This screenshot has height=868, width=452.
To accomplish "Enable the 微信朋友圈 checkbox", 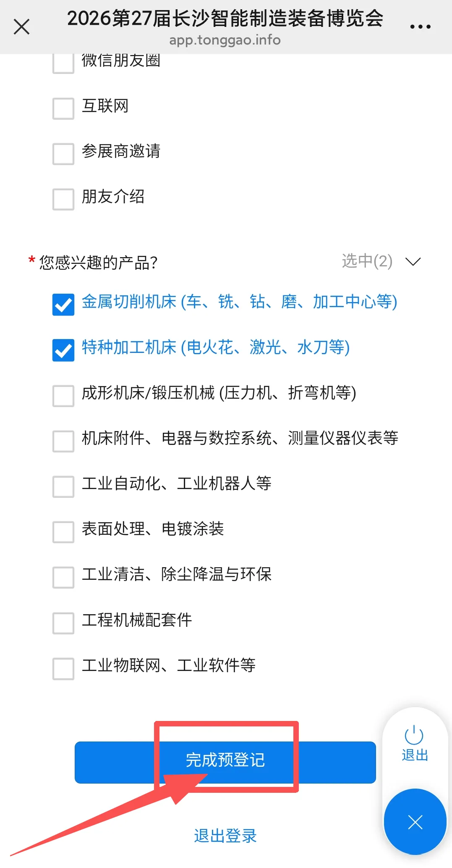I will 63,63.
